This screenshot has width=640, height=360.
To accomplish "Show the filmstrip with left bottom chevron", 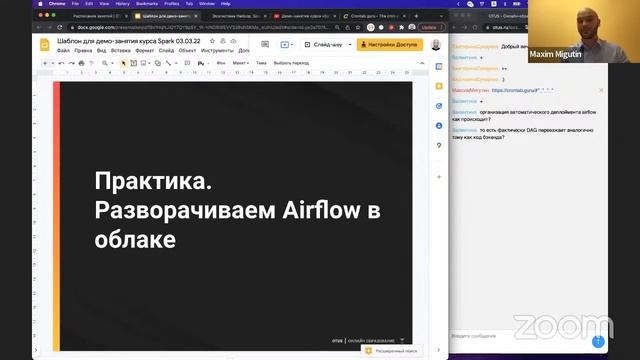I will click(36, 350).
